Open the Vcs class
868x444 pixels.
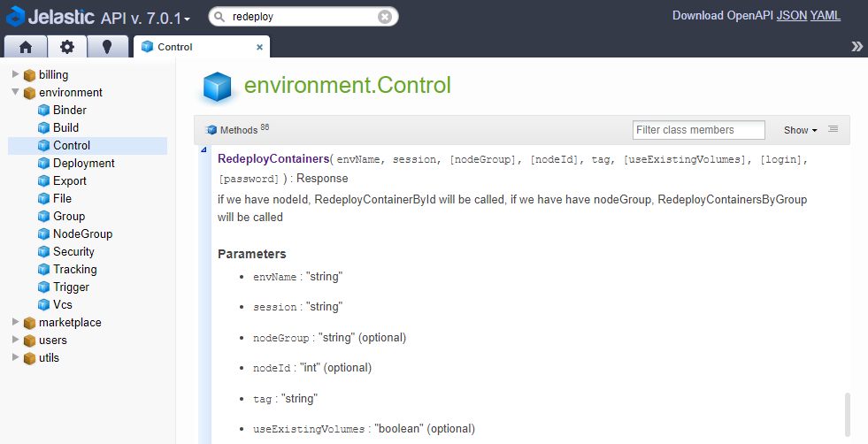pyautogui.click(x=63, y=305)
